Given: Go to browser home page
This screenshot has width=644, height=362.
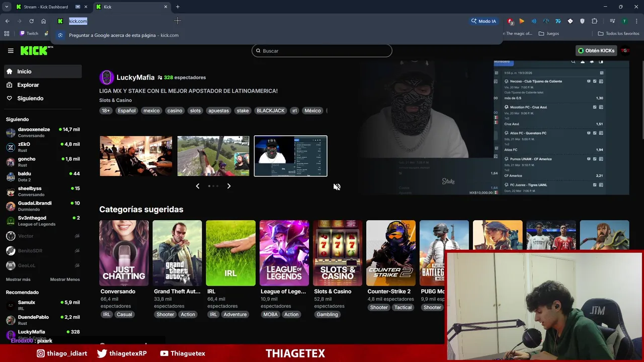Looking at the screenshot, I should pyautogui.click(x=43, y=21).
